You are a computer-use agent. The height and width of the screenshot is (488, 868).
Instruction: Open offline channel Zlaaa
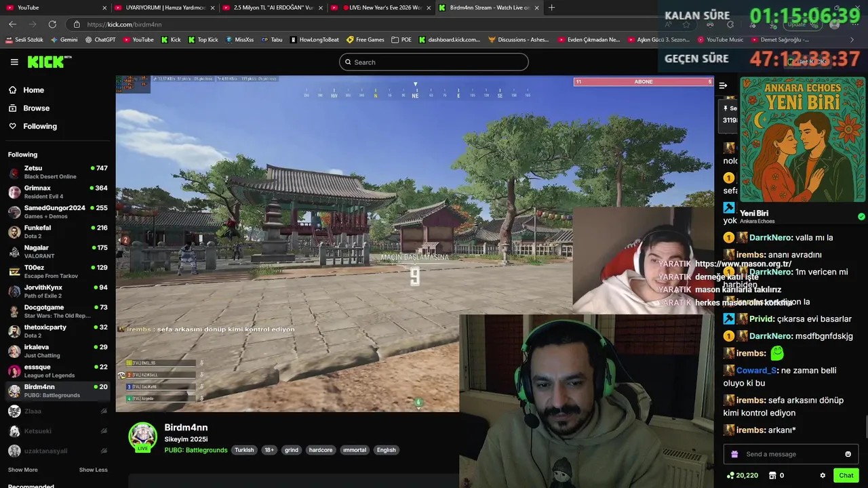[x=58, y=411]
